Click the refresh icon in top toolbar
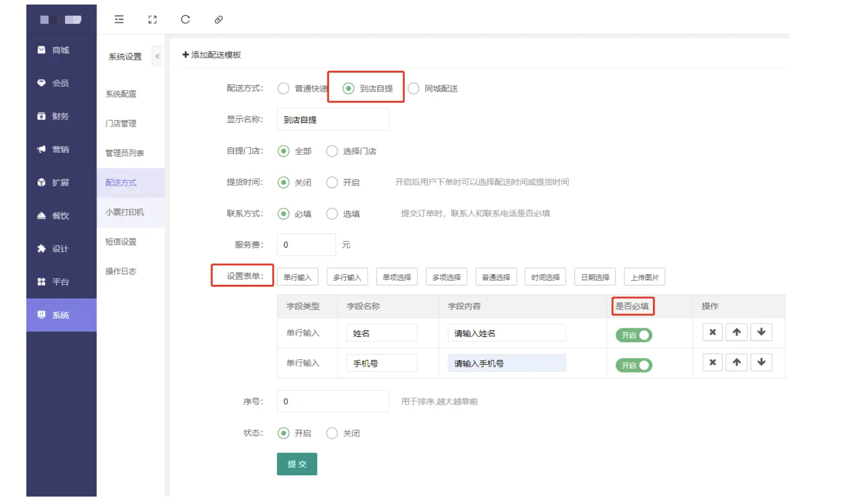Screen dimensions: 854x504 pyautogui.click(x=185, y=19)
